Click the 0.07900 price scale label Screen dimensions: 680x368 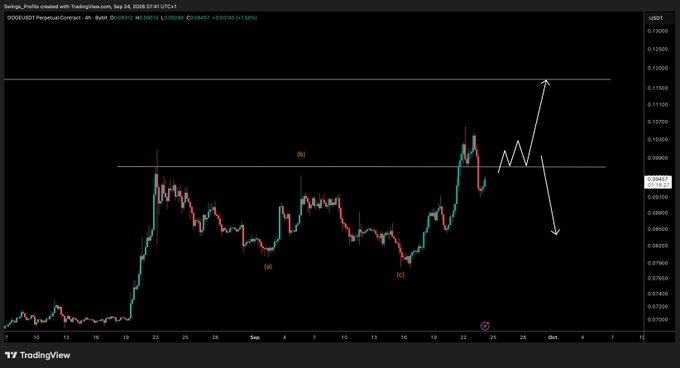coord(657,263)
